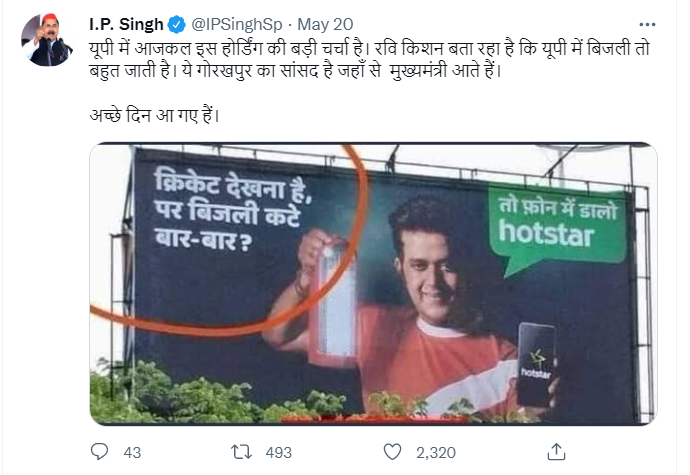Screen dimensions: 690x475
Task: Open the share icon menu
Action: pyautogui.click(x=557, y=452)
